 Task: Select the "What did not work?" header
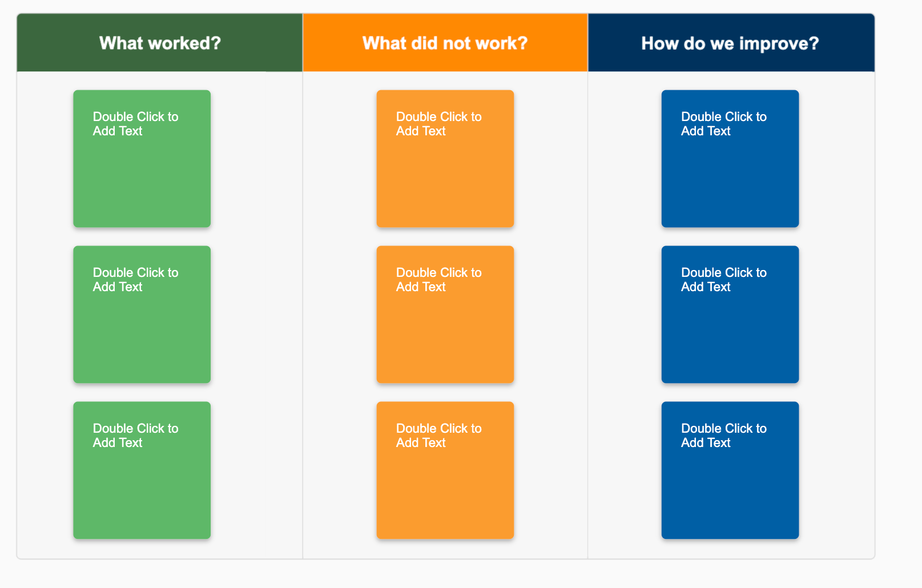click(445, 43)
